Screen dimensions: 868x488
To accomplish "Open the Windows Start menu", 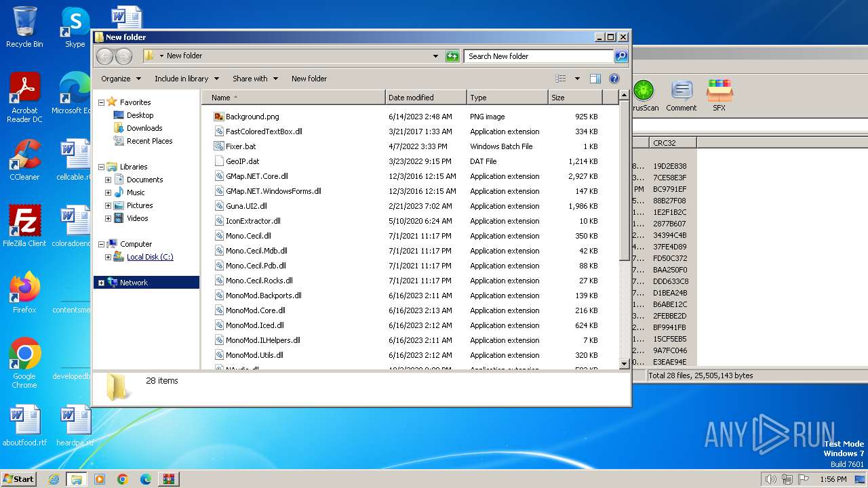I will 19,479.
